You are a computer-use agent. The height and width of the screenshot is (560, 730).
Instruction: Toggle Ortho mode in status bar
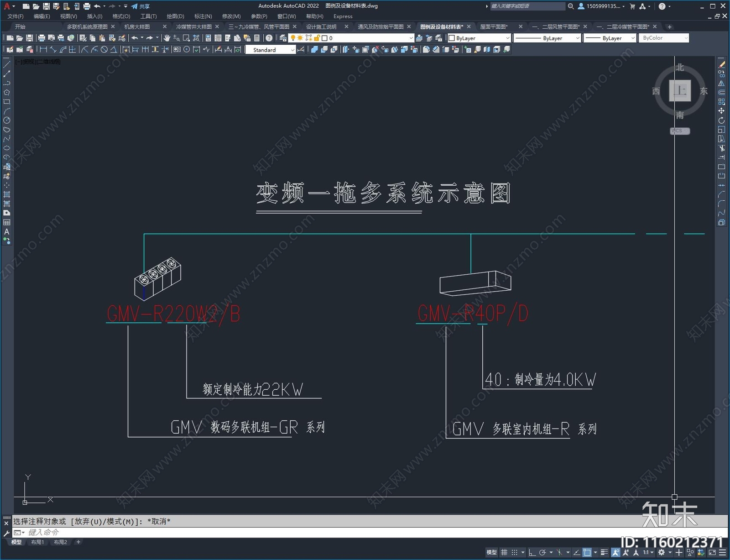[x=532, y=552]
